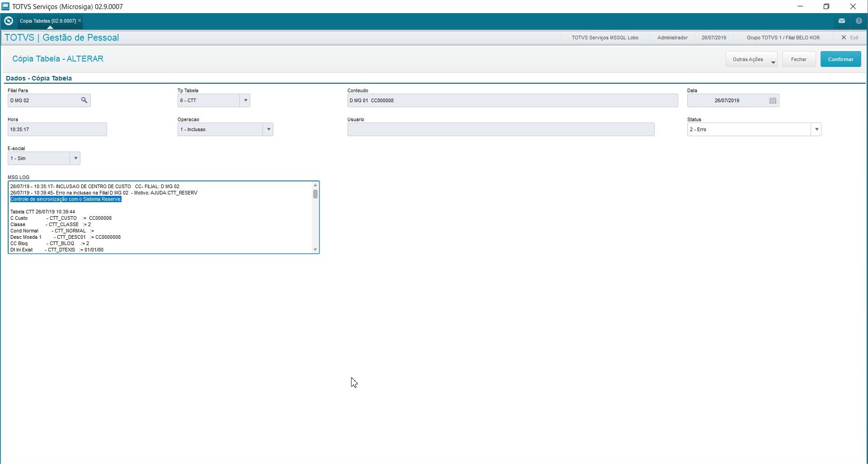Click the 'Tabela CTT 26/07/19 10:39:44' log line

43,212
